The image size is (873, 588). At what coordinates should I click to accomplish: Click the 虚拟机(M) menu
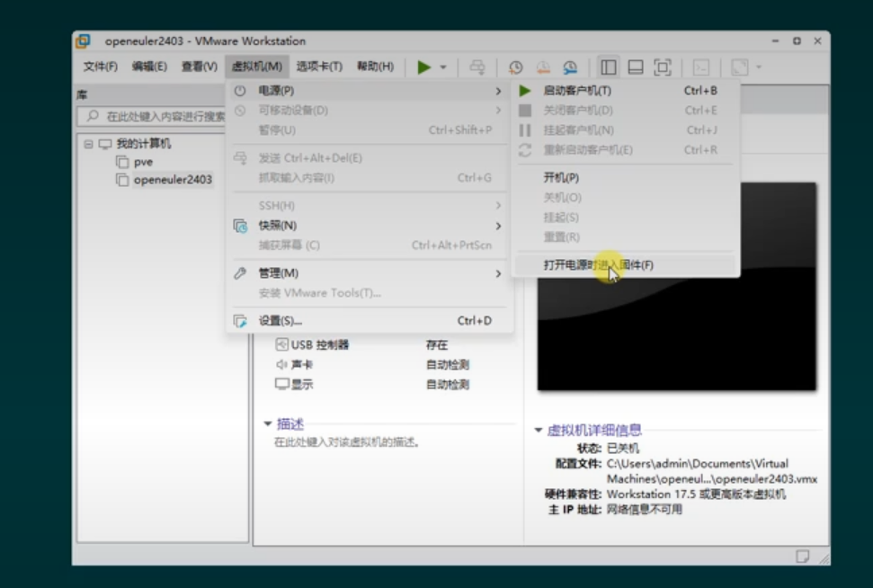click(x=256, y=67)
